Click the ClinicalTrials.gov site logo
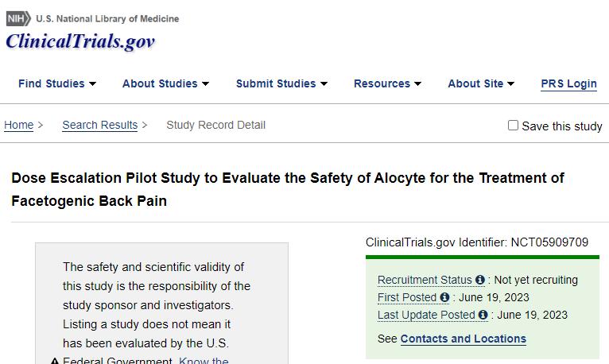Image resolution: width=609 pixels, height=364 pixels. pyautogui.click(x=80, y=41)
